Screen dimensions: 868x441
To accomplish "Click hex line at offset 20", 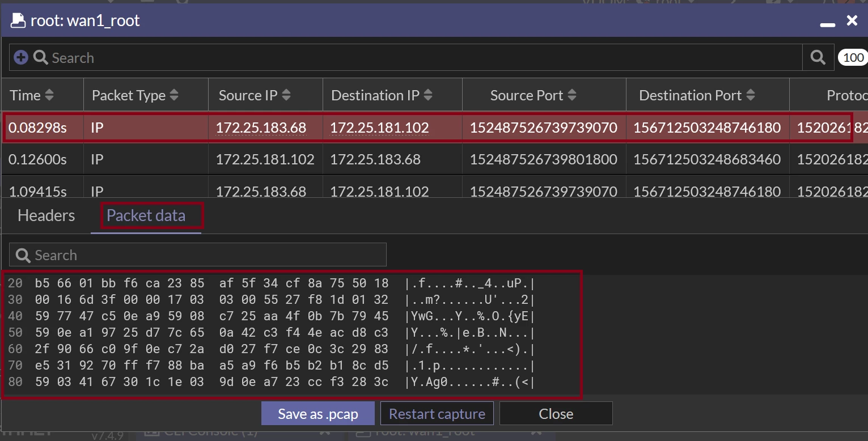I will [272, 283].
